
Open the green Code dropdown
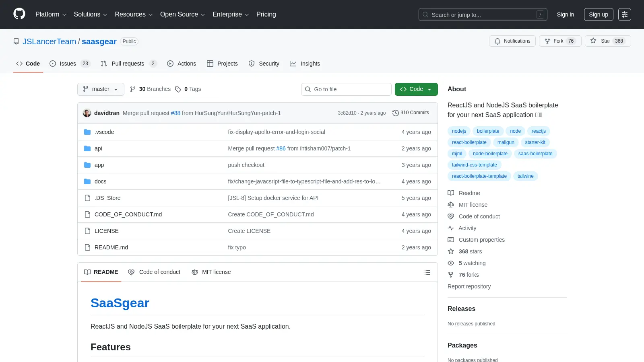pyautogui.click(x=416, y=89)
